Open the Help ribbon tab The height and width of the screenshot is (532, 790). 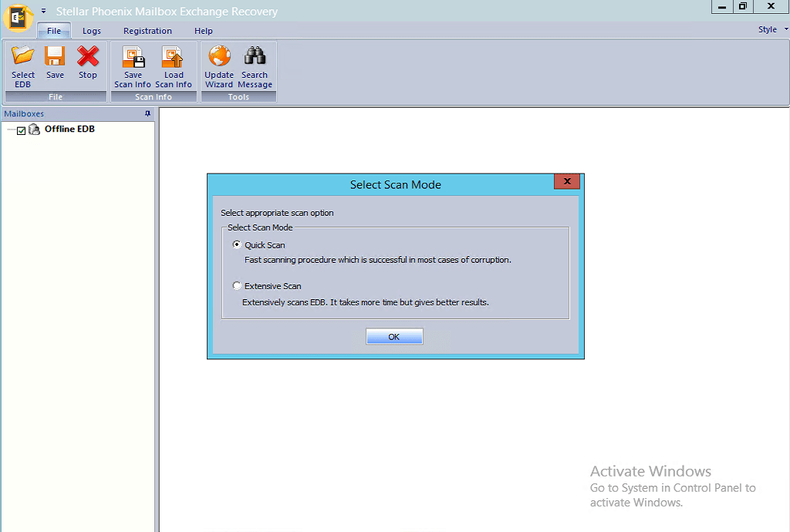click(x=204, y=31)
